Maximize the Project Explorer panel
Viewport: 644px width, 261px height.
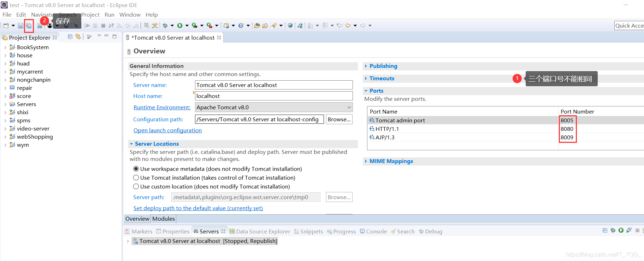point(114,36)
